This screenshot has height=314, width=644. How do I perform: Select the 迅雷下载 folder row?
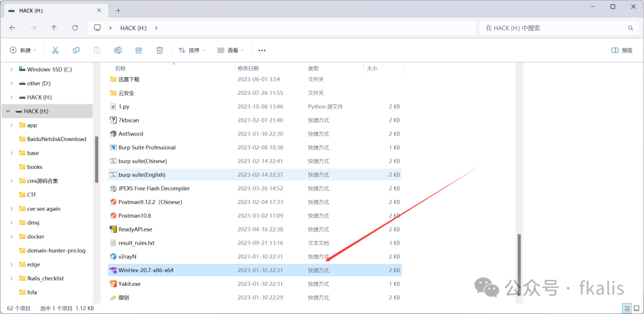pyautogui.click(x=255, y=79)
